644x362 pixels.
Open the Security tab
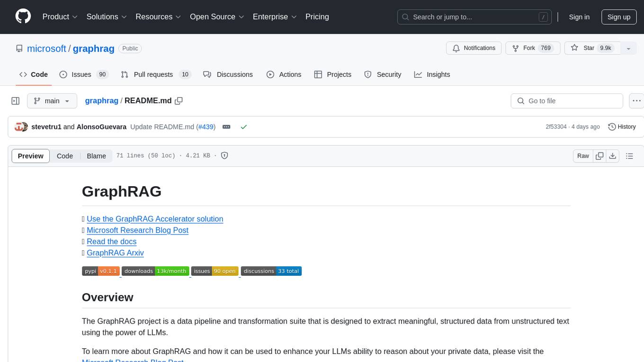point(383,74)
